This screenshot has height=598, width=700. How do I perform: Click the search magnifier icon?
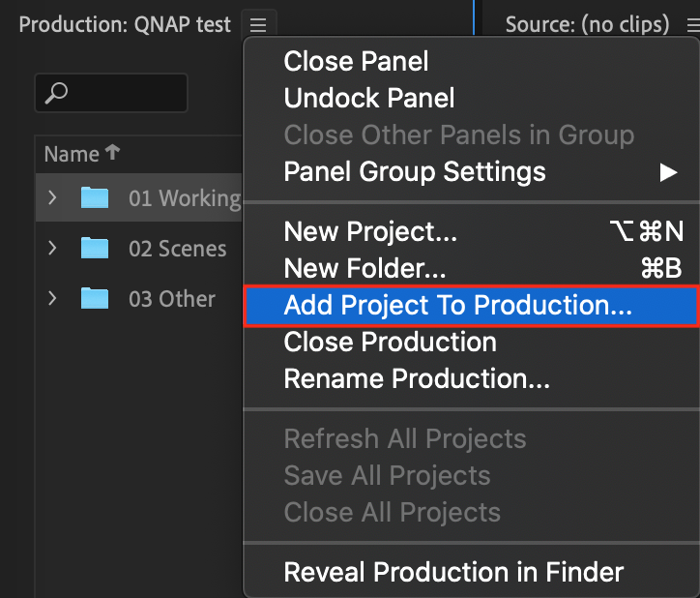pyautogui.click(x=56, y=93)
